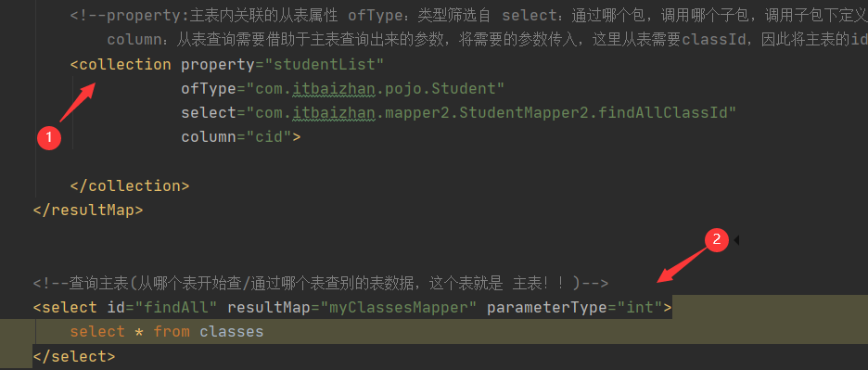Click the ofType attribute name
This screenshot has height=370, width=868.
(209, 89)
